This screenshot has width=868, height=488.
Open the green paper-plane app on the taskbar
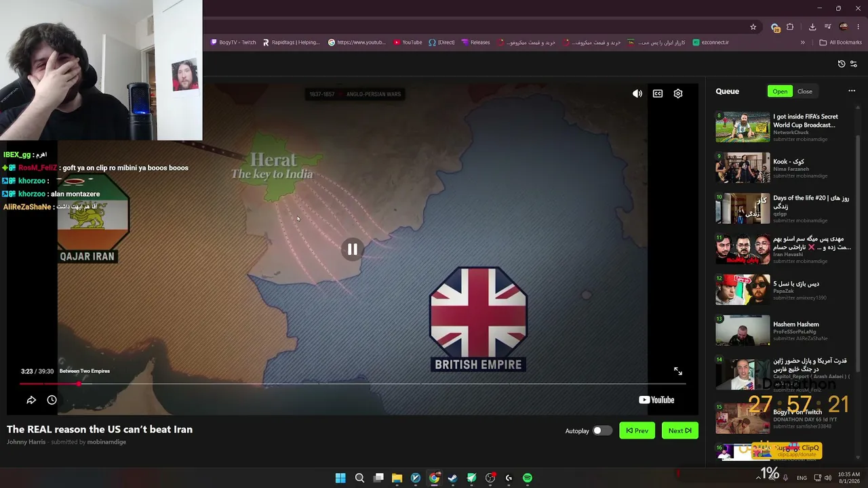(471, 478)
